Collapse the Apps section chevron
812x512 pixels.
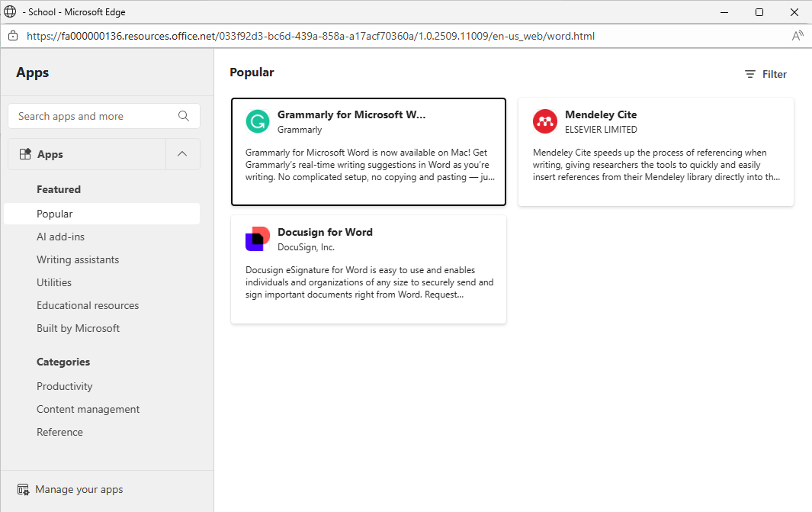tap(182, 154)
